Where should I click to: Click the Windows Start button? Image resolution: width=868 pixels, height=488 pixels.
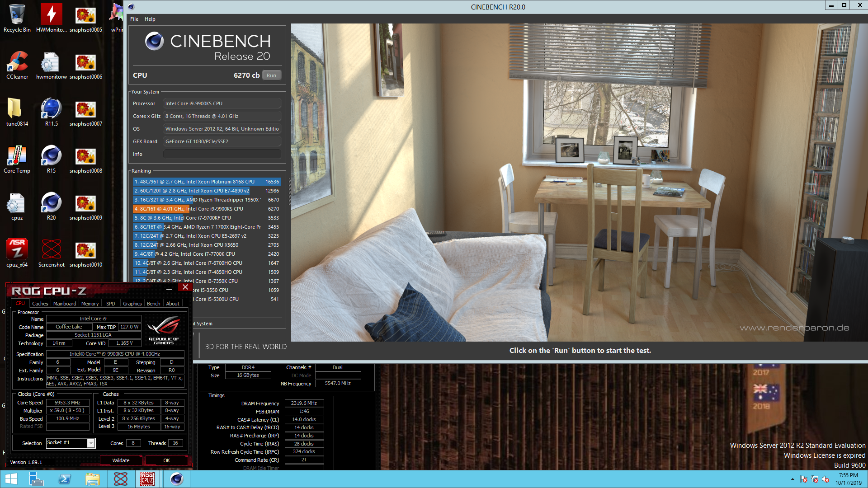coord(11,479)
